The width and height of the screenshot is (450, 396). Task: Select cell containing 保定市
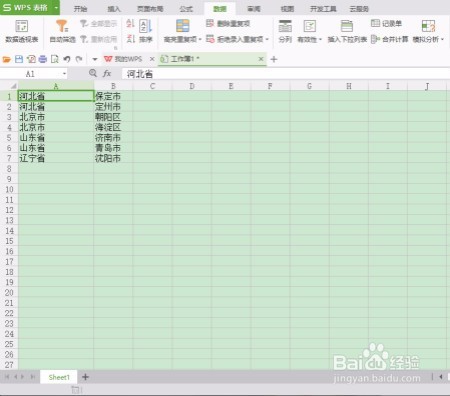(x=113, y=96)
